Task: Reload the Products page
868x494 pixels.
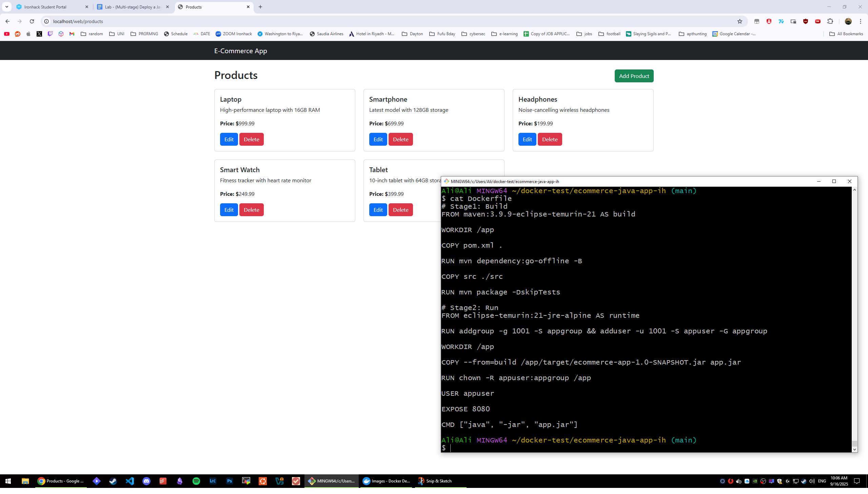Action: 32,21
